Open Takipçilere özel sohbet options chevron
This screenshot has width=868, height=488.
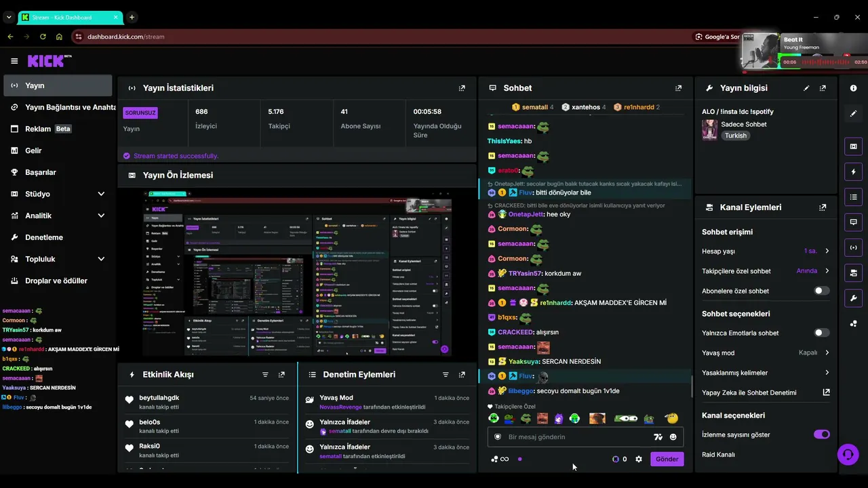pyautogui.click(x=827, y=271)
